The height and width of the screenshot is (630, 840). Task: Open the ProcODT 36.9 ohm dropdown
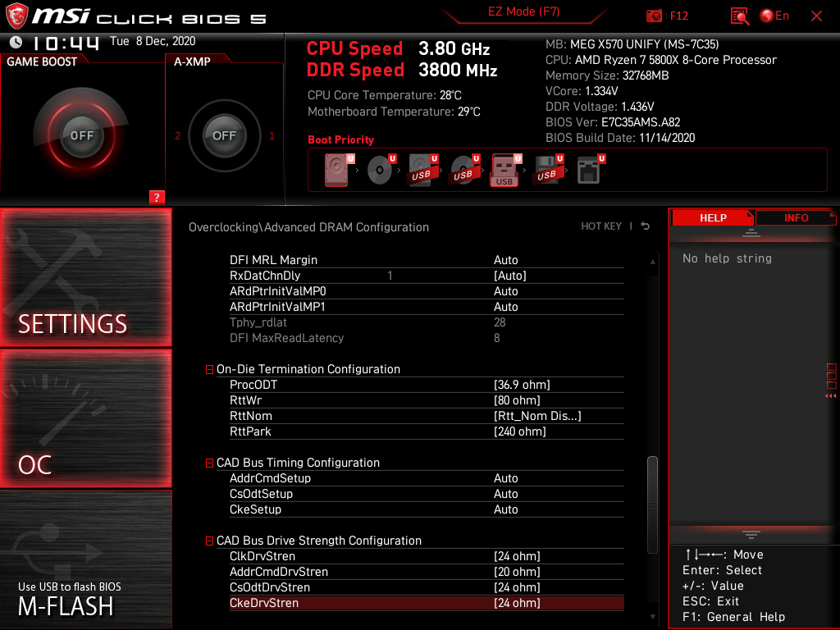[x=522, y=385]
